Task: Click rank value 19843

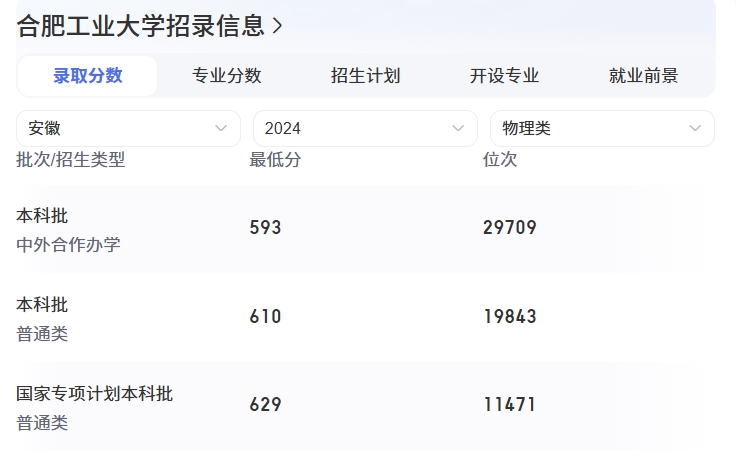Action: pos(510,316)
